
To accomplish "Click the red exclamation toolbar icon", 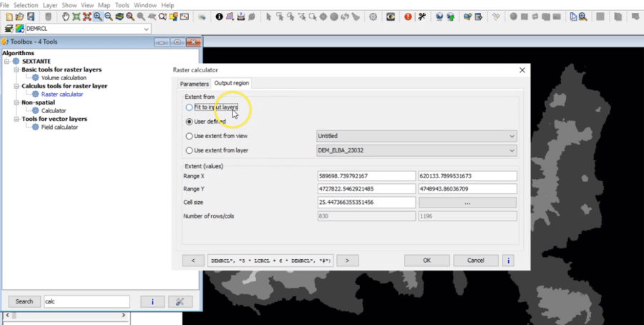I will [408, 16].
